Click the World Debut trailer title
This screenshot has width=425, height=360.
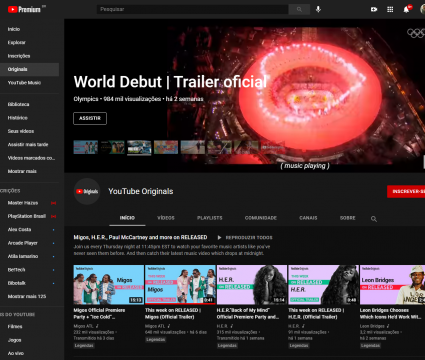[170, 82]
